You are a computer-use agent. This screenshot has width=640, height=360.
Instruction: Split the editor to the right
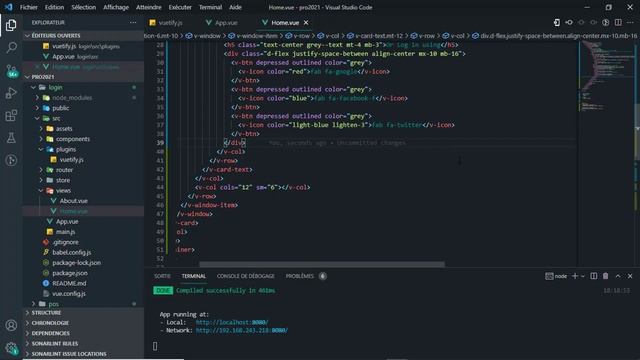(618, 22)
